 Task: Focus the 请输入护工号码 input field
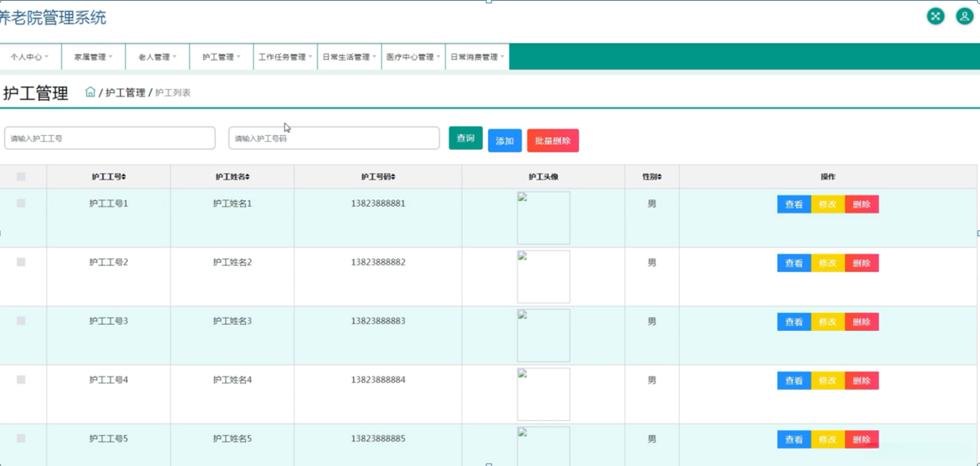click(x=334, y=138)
